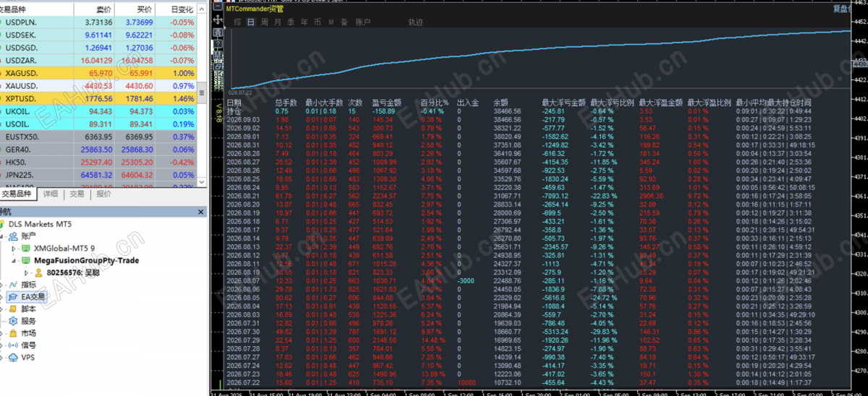This screenshot has width=868, height=396.
Task: Click the user icon for account 80256576
Action: [39, 273]
